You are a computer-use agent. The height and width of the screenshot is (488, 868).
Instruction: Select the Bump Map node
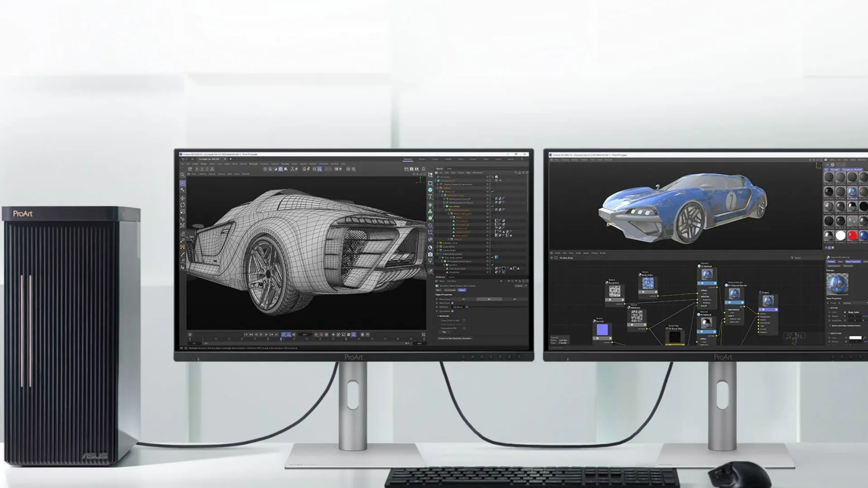[x=675, y=335]
